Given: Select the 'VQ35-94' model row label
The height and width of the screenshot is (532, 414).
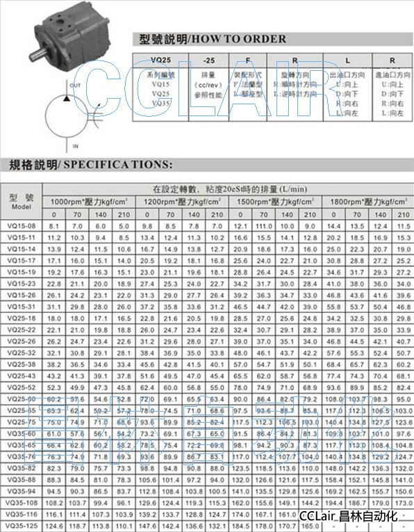Looking at the screenshot, I should tap(22, 491).
